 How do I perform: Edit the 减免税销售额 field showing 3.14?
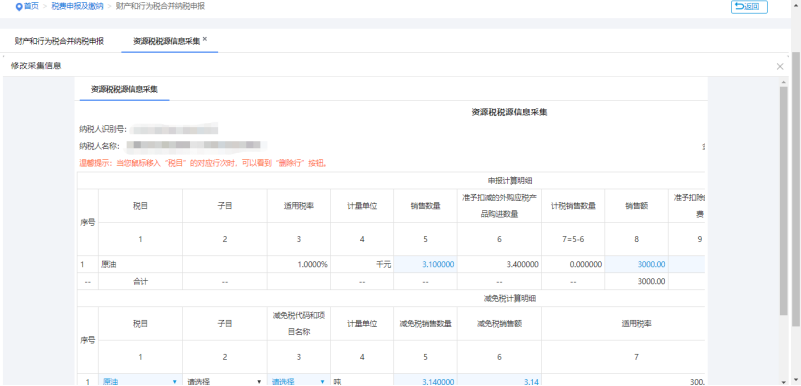500,381
